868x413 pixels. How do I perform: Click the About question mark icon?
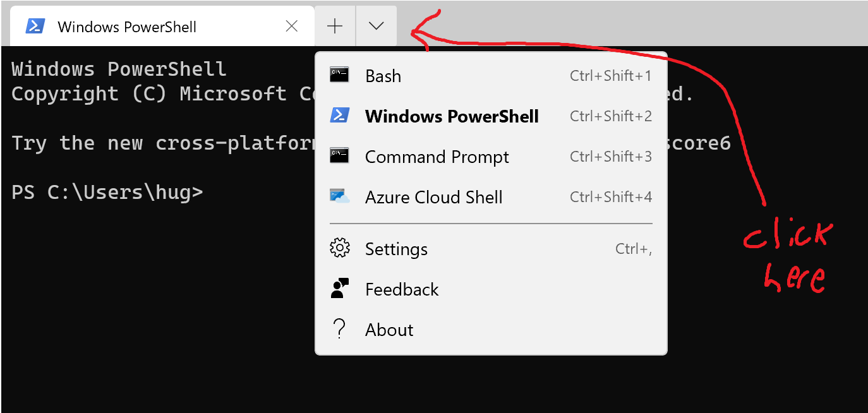pyautogui.click(x=339, y=329)
